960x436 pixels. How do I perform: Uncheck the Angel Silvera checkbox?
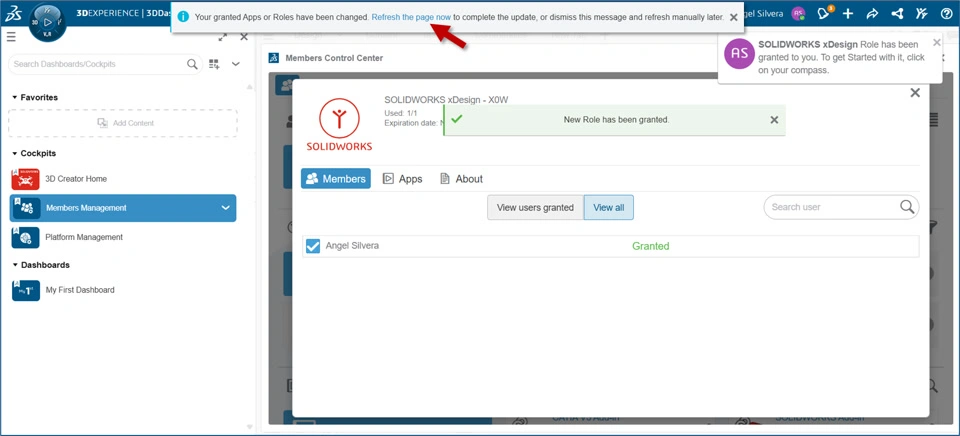(x=313, y=246)
